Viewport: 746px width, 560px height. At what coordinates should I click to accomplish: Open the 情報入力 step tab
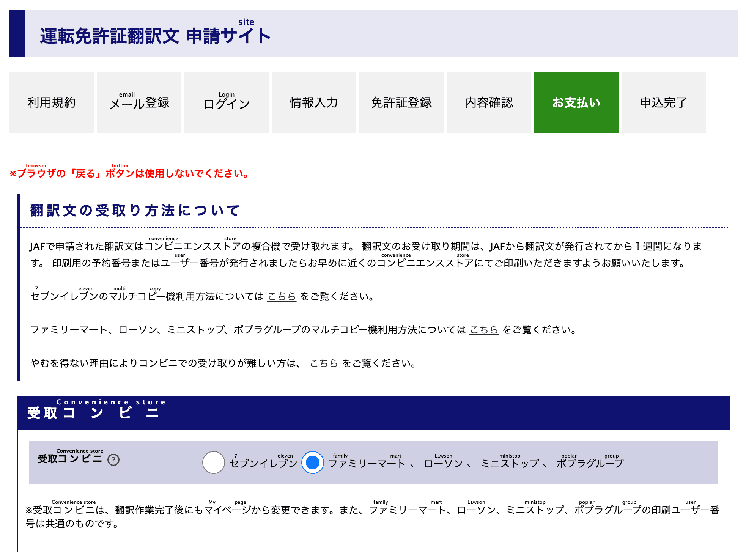(x=313, y=102)
